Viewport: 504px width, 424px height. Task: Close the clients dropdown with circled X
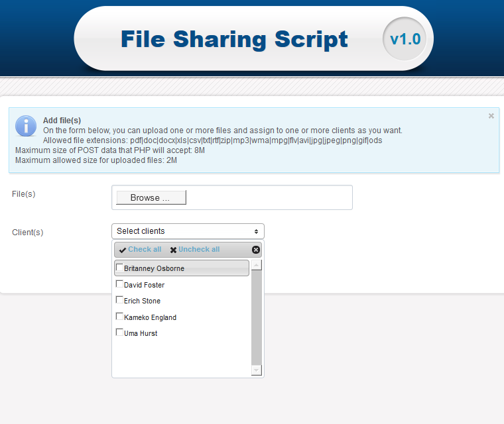[x=256, y=250]
